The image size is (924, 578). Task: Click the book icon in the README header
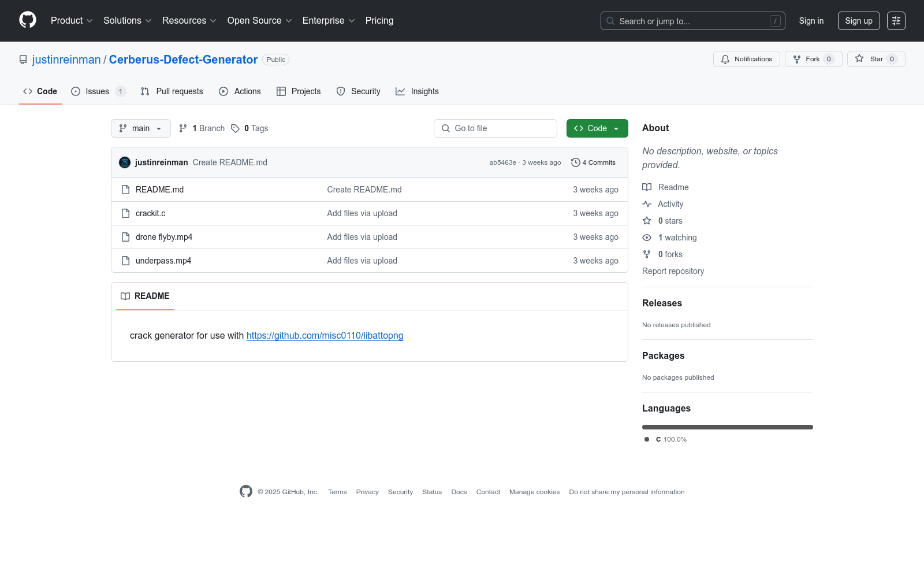125,296
